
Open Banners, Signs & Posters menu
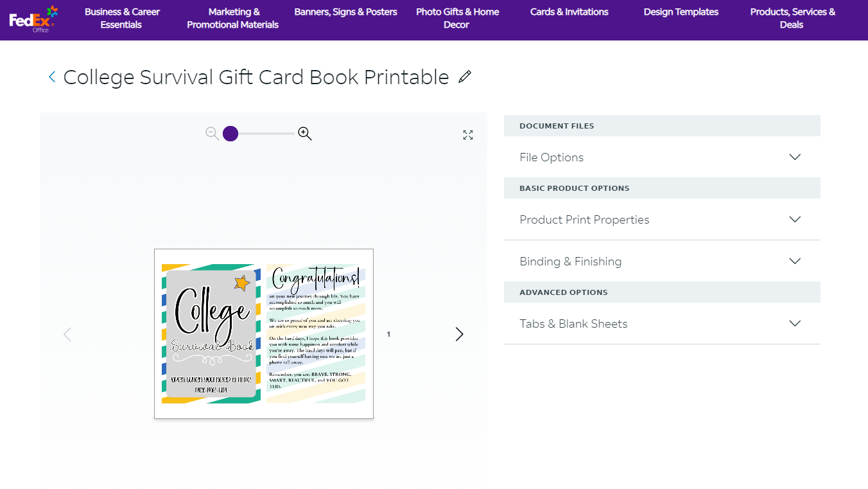(x=345, y=12)
